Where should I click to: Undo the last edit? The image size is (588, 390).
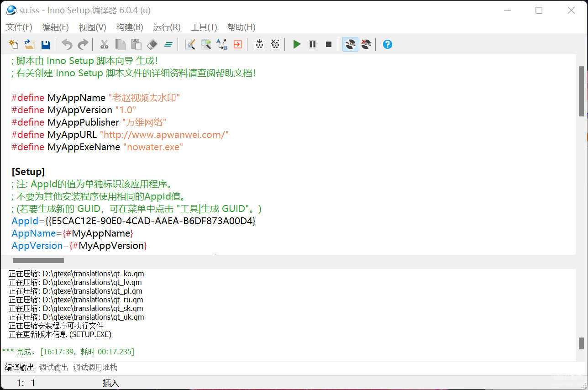point(67,44)
